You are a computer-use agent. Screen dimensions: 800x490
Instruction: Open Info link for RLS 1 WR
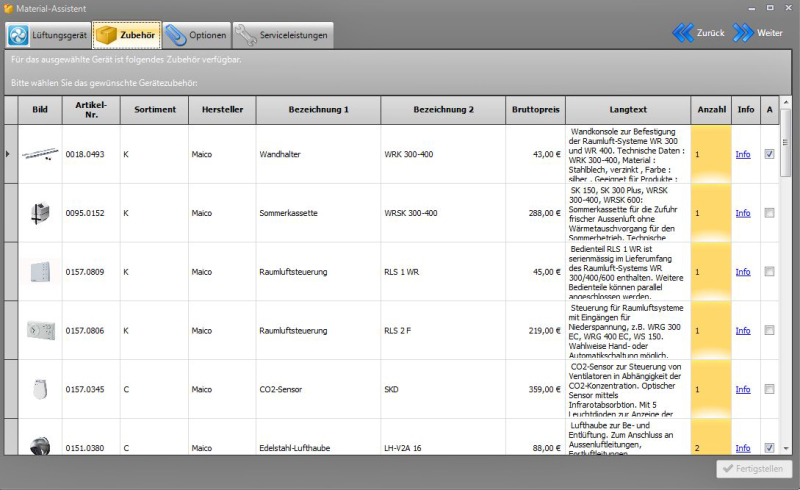click(743, 272)
